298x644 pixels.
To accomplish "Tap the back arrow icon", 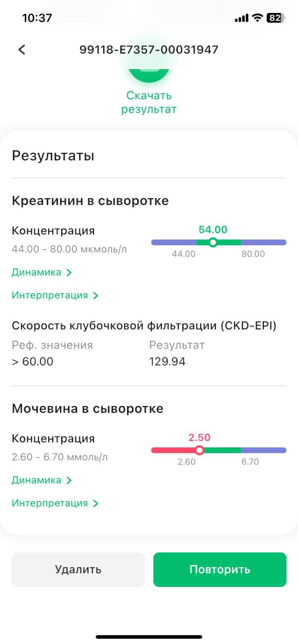I will 21,49.
